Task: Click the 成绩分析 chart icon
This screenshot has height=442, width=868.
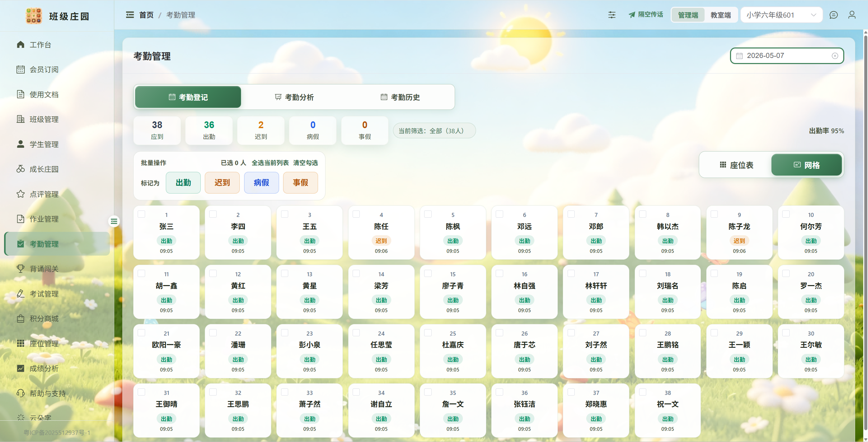Action: [21, 368]
